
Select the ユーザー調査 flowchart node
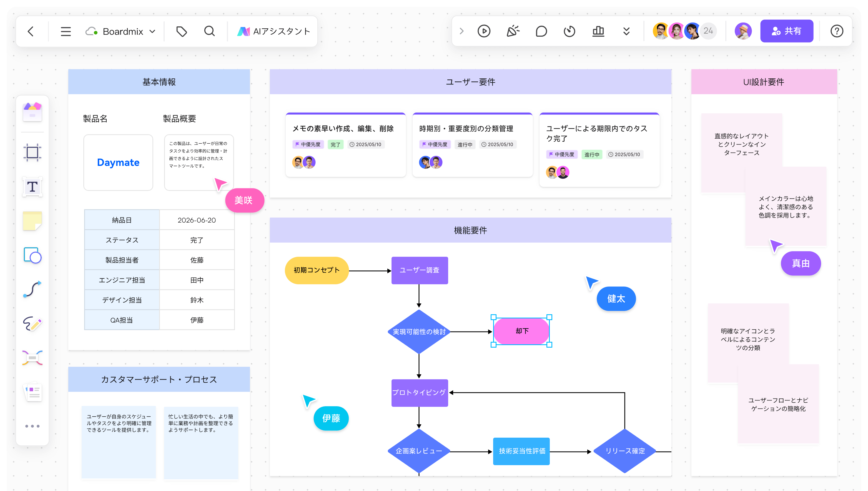420,270
